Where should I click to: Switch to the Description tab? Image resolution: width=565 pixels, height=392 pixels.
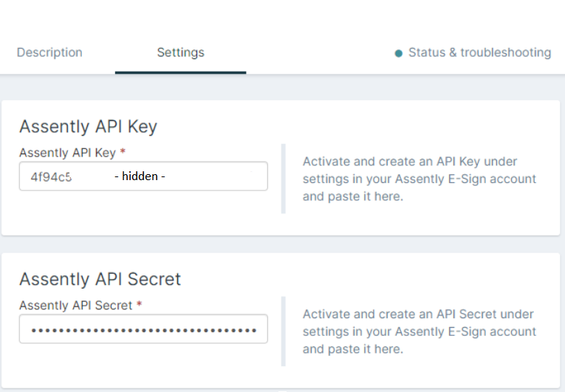coord(49,52)
